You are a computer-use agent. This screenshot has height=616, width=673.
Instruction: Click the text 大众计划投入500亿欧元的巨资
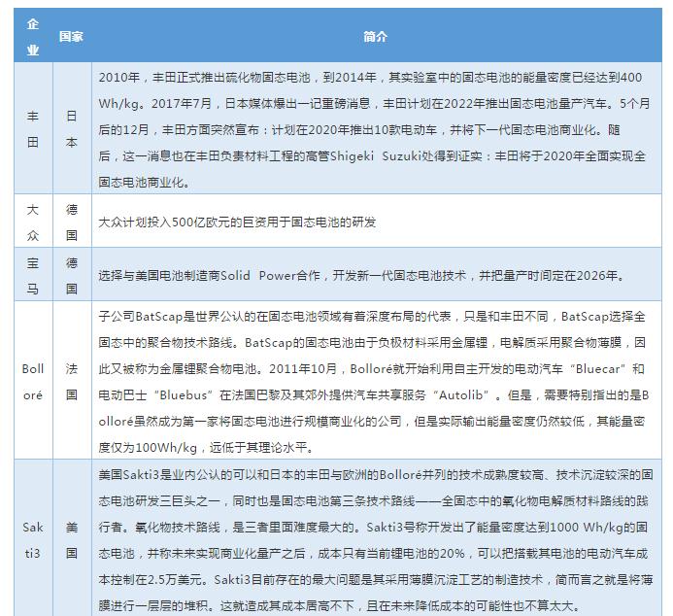(x=184, y=222)
